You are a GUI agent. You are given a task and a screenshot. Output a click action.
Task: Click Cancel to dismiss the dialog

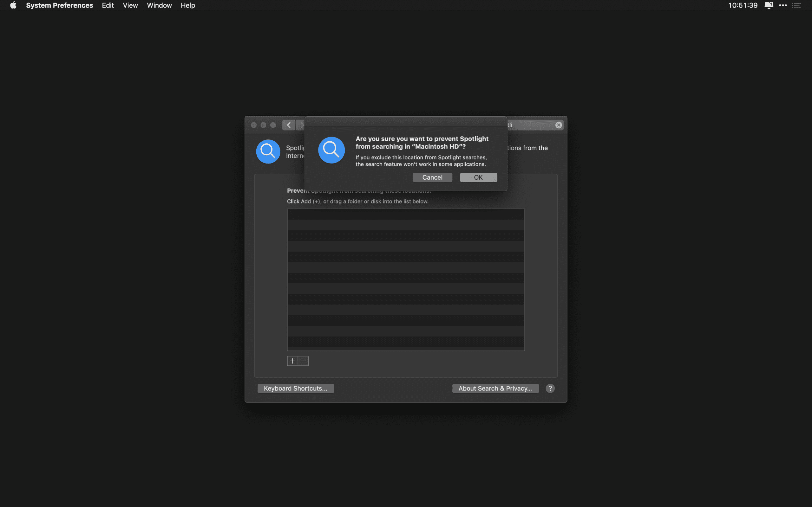coord(433,177)
